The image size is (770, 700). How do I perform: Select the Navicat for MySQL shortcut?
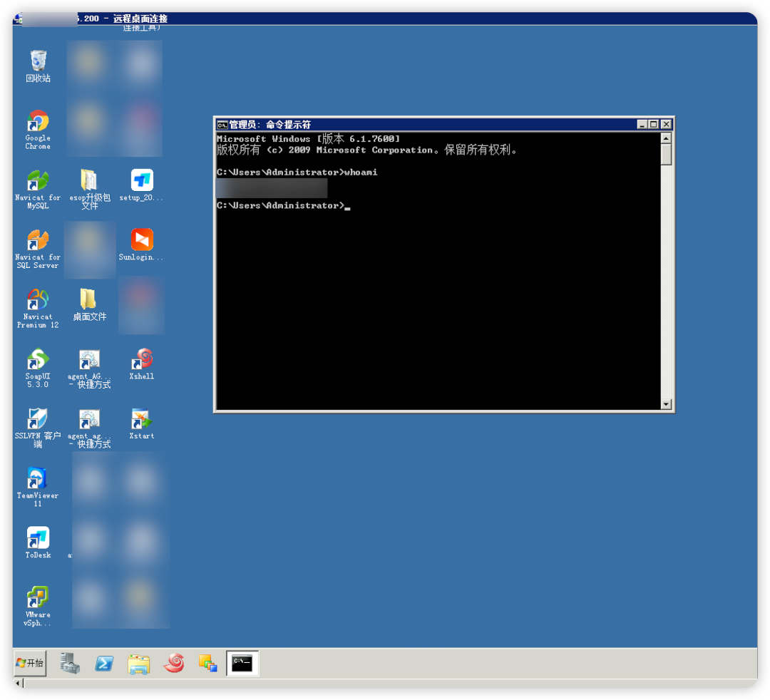click(38, 190)
